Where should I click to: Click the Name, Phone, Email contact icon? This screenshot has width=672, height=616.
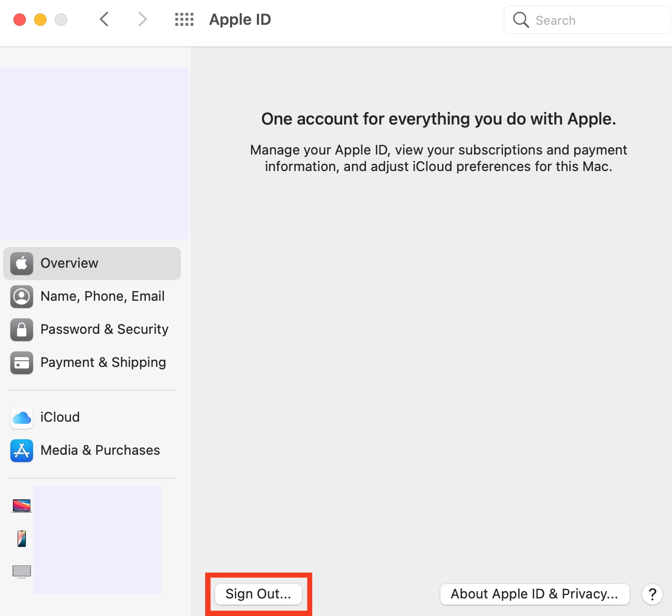(21, 297)
